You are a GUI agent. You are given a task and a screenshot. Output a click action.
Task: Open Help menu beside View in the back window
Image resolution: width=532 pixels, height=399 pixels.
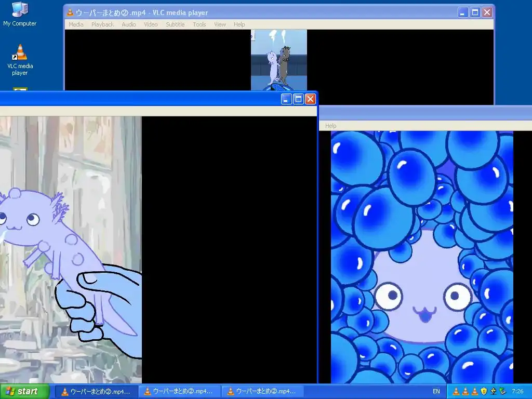pyautogui.click(x=239, y=24)
